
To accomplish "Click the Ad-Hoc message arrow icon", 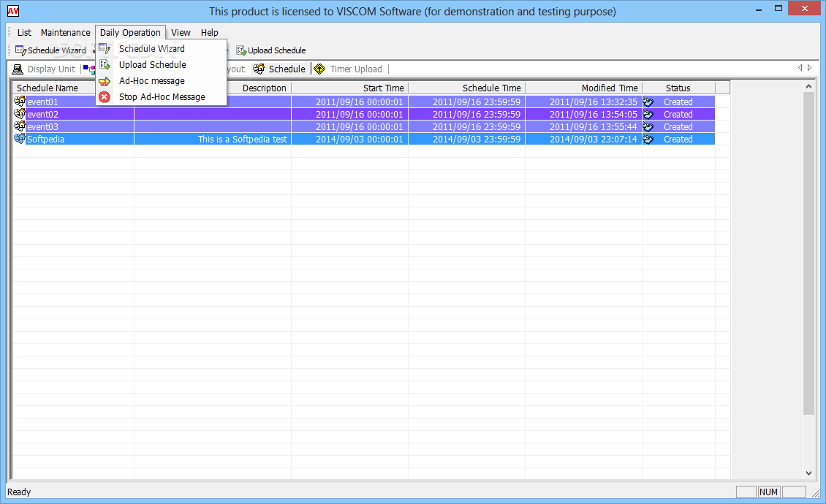I will 105,81.
